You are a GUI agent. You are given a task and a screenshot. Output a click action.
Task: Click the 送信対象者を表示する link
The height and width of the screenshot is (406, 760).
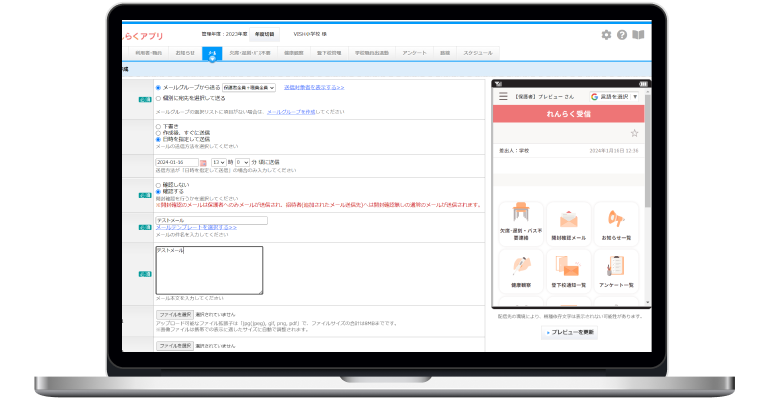[314, 88]
